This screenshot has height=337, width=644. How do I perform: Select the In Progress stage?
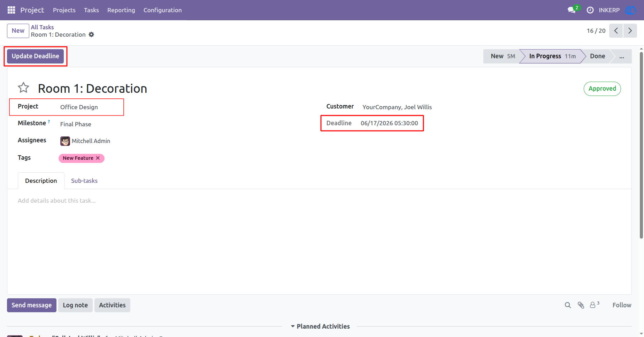(x=552, y=56)
